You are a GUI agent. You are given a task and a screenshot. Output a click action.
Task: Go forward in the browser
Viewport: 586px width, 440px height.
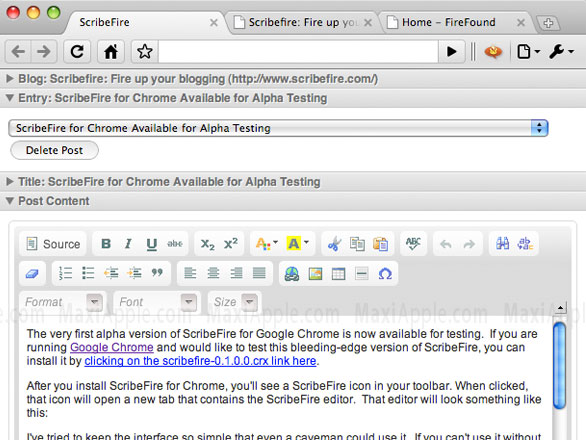[44, 51]
